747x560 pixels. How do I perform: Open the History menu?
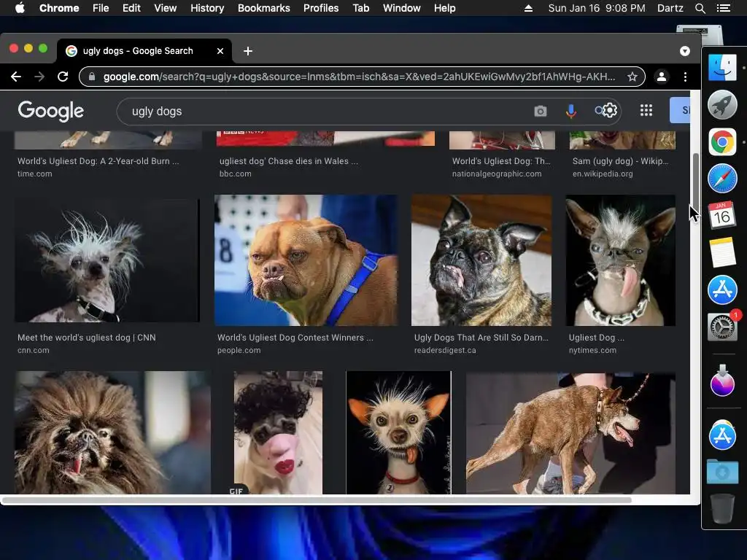point(206,8)
